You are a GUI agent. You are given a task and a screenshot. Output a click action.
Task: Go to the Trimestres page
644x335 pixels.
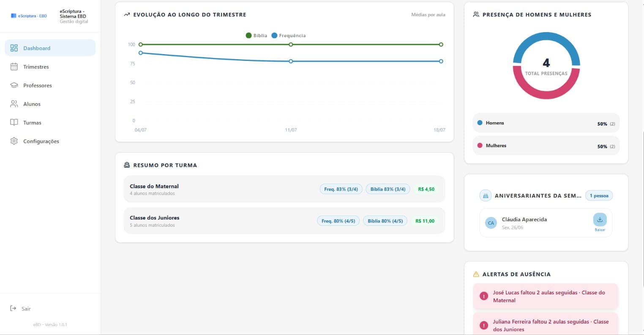point(50,66)
